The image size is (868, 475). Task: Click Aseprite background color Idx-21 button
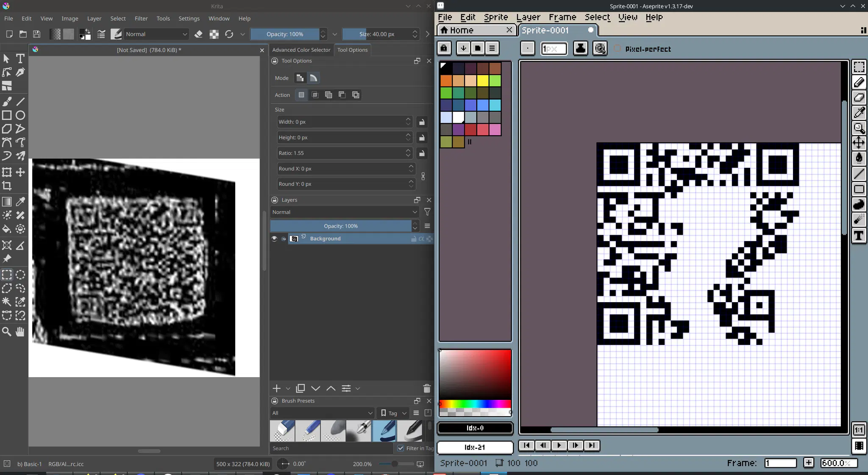point(475,447)
